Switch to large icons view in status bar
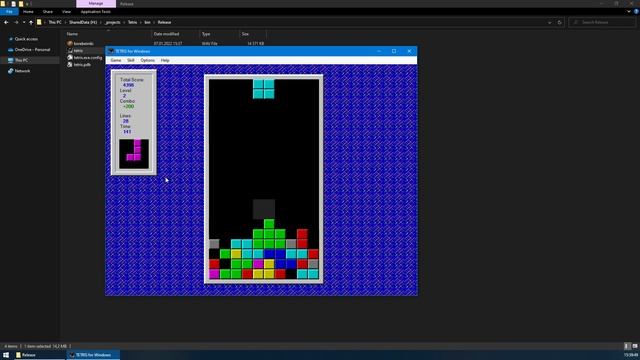This screenshot has height=360, width=640. [x=635, y=346]
